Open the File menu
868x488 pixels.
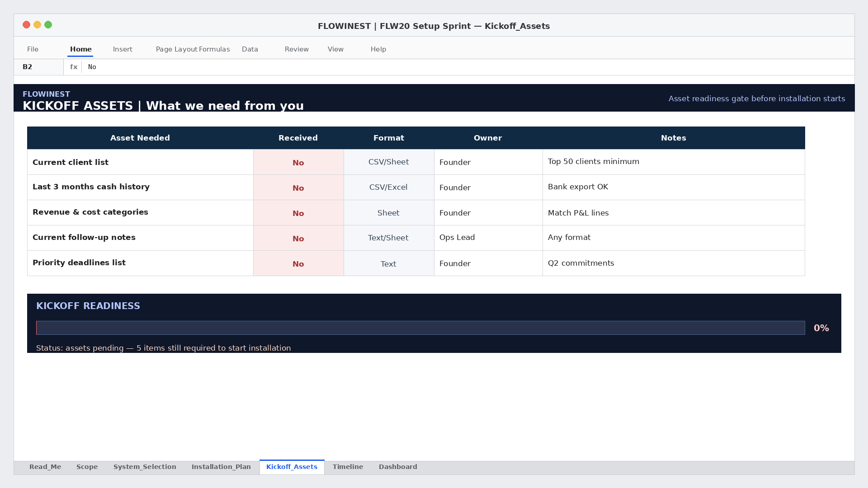pos(33,49)
